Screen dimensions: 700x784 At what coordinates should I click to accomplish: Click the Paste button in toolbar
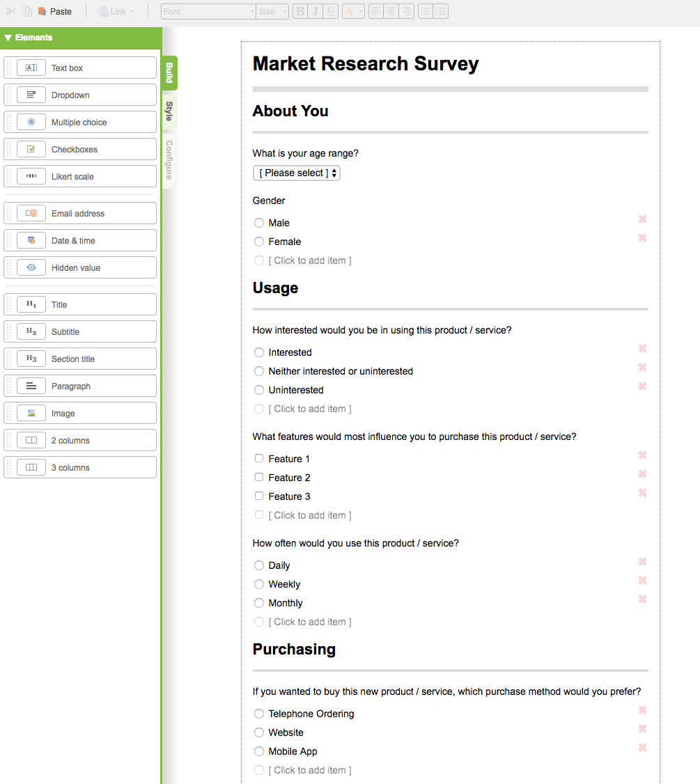click(x=55, y=12)
